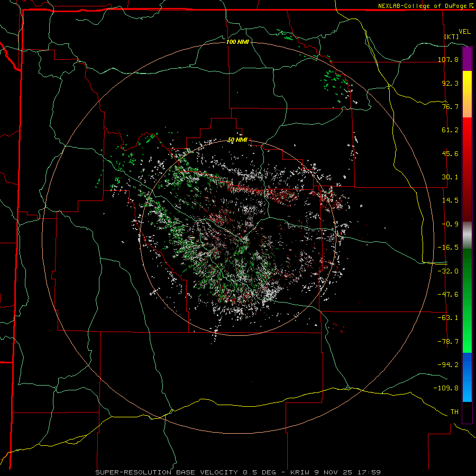Click the 30.1 legend value
Viewport: 476px width, 476px height.
(450, 177)
